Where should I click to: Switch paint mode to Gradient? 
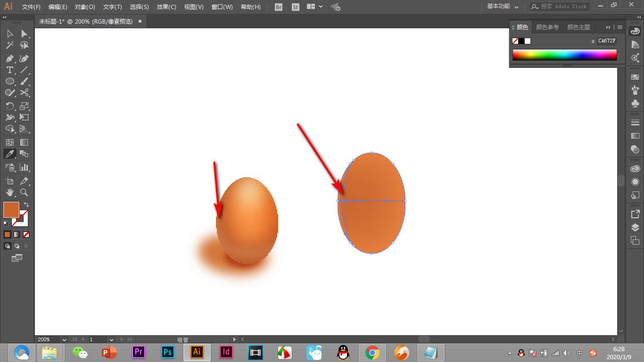click(x=17, y=234)
